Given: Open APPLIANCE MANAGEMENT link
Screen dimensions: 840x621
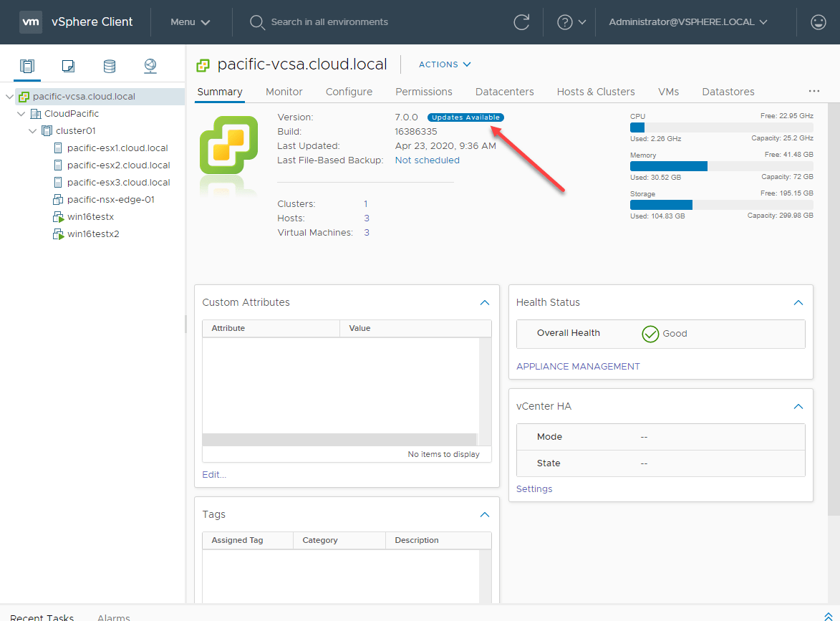Looking at the screenshot, I should point(578,367).
